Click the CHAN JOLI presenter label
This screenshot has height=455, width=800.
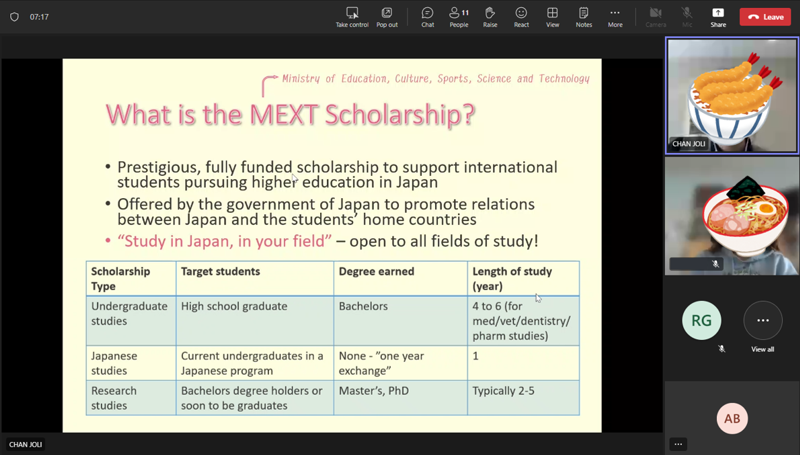coord(26,444)
